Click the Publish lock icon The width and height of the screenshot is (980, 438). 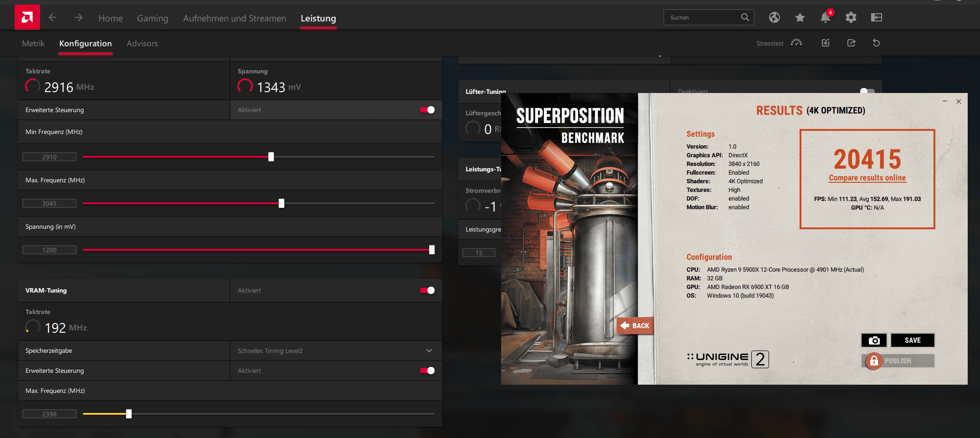874,361
